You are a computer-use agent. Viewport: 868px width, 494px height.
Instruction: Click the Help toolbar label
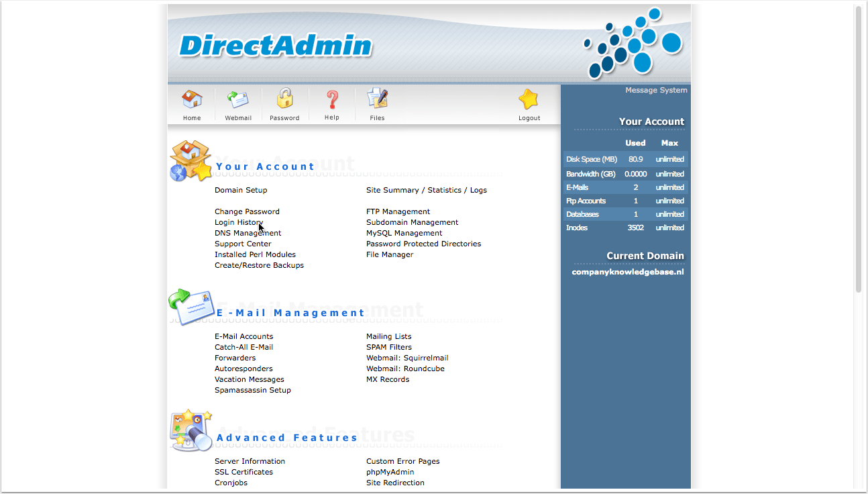332,117
